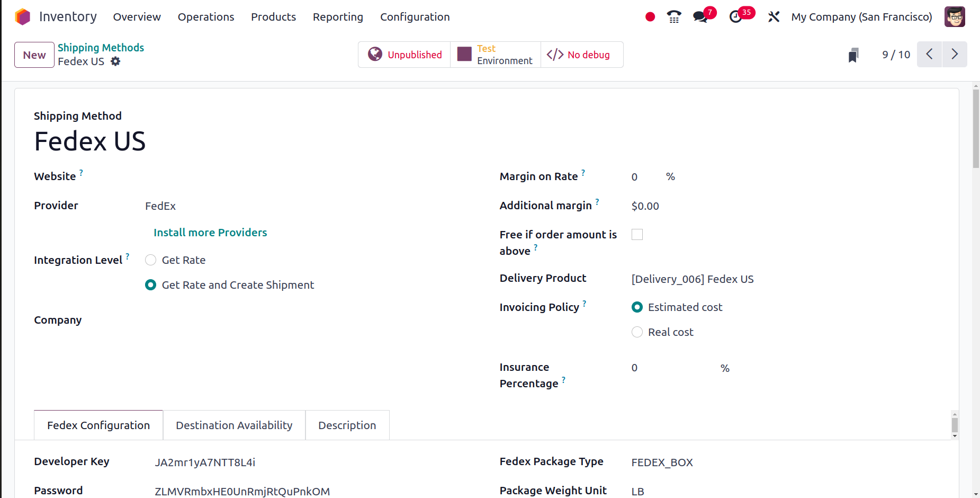Image resolution: width=980 pixels, height=498 pixels.
Task: Open the Shipping Methods breadcrumb link
Action: click(101, 48)
